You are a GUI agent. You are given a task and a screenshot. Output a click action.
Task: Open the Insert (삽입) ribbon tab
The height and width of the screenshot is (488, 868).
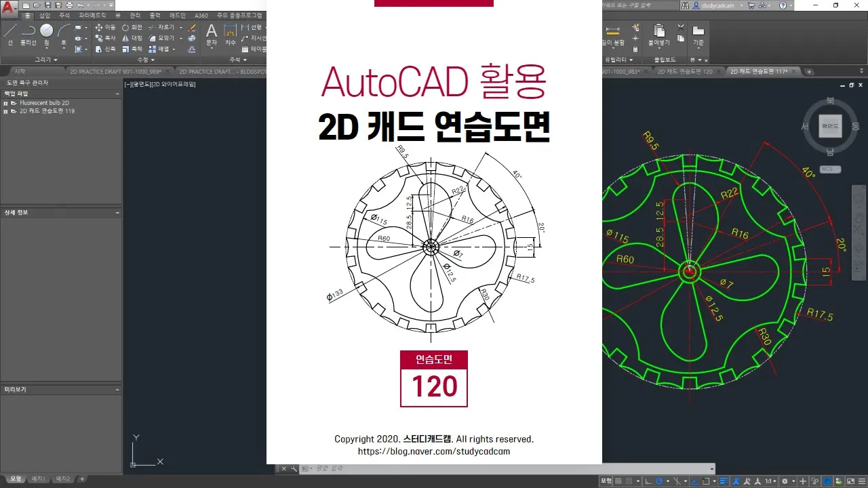tap(45, 15)
